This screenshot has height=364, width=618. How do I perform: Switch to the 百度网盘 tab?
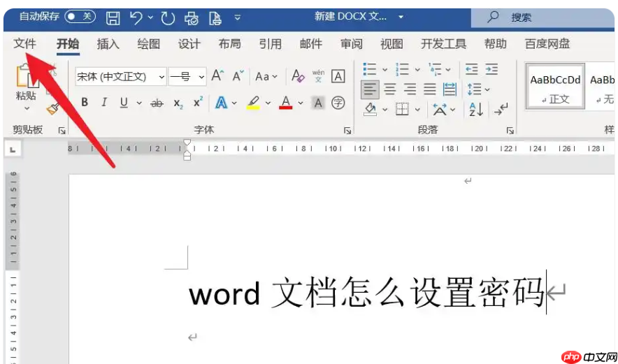[547, 44]
